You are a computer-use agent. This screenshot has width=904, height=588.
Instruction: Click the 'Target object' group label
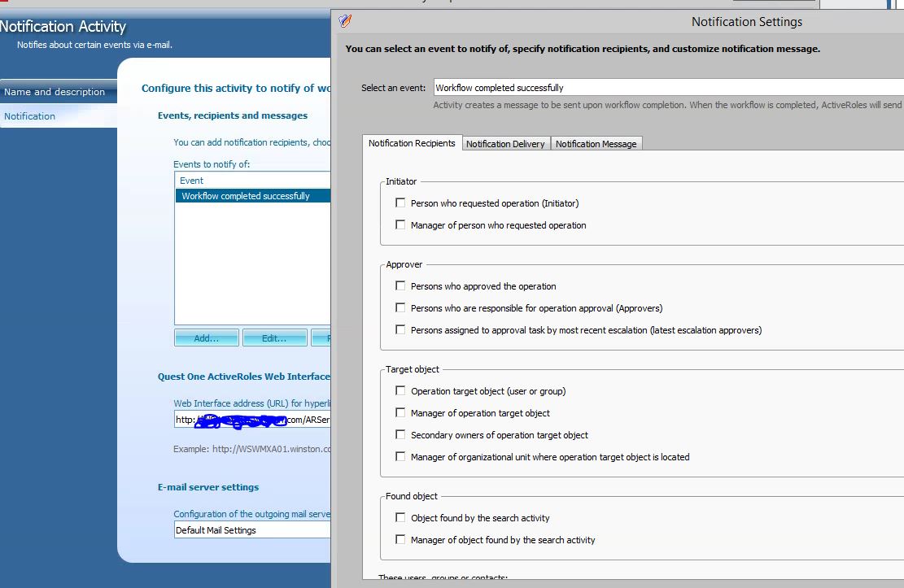coord(413,369)
